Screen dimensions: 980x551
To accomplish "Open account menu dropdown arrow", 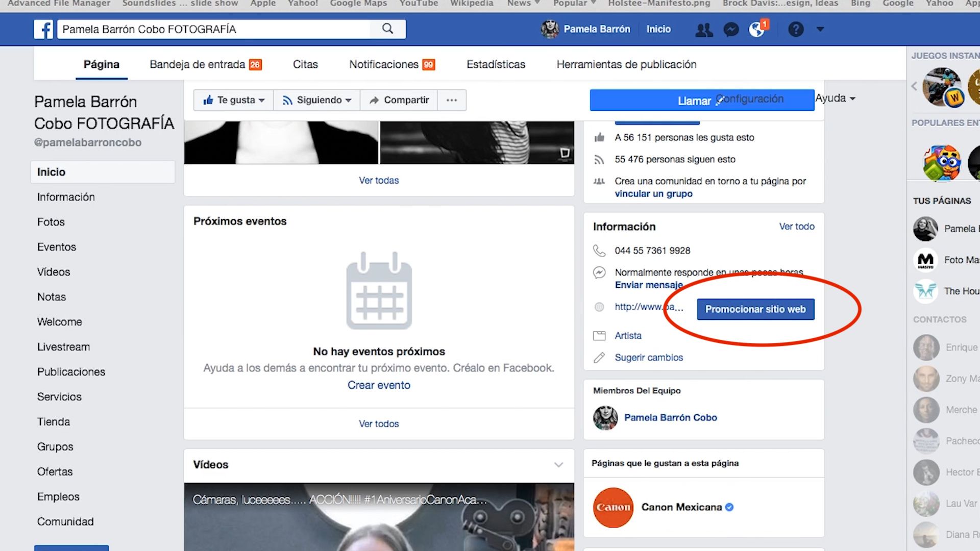I will (x=820, y=29).
